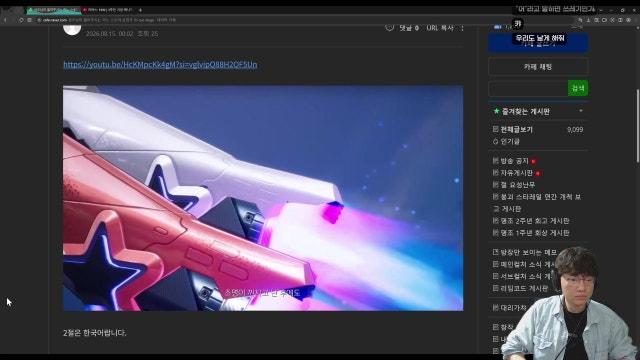Click the site info icon in address bar
640x360 pixels.
tap(39, 20)
